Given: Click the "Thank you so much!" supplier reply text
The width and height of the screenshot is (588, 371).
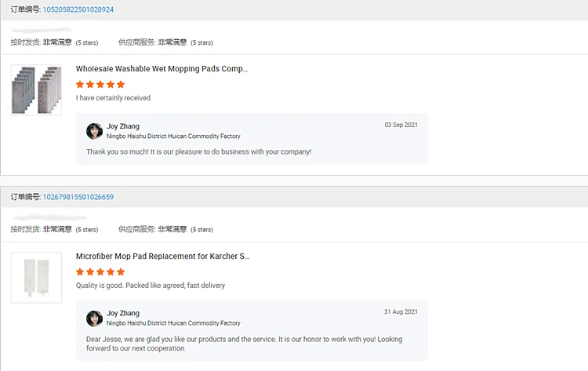Looking at the screenshot, I should click(198, 151).
